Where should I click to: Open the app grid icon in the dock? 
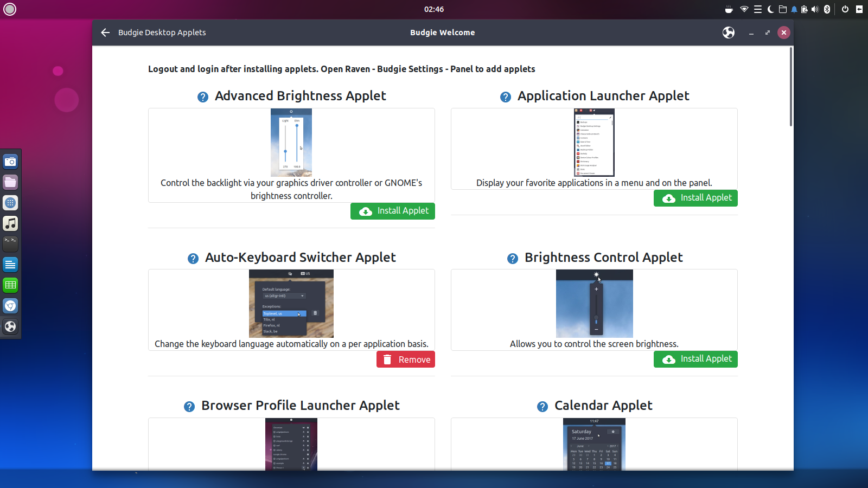pyautogui.click(x=10, y=203)
